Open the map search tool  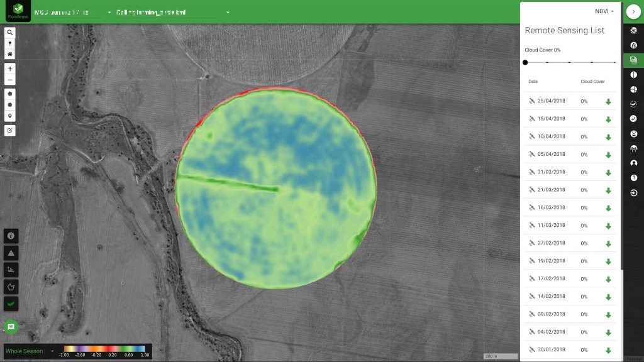(x=10, y=33)
